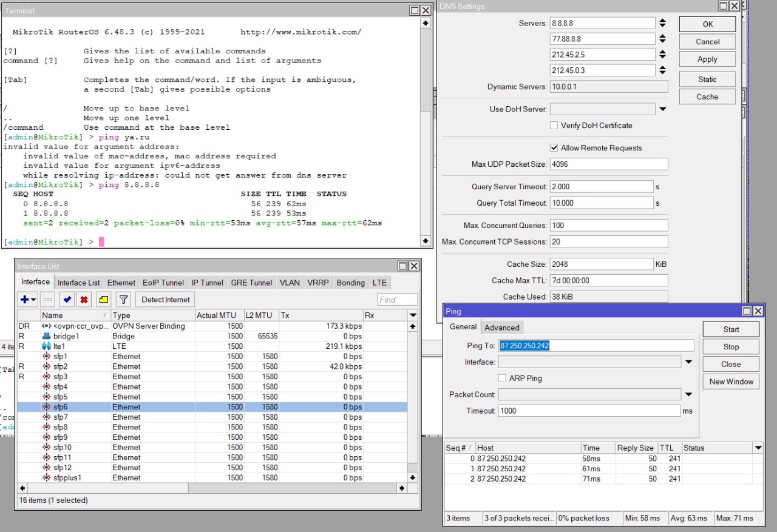777x532 pixels.
Task: Click the sfp11 ethernet icon
Action: coord(46,457)
